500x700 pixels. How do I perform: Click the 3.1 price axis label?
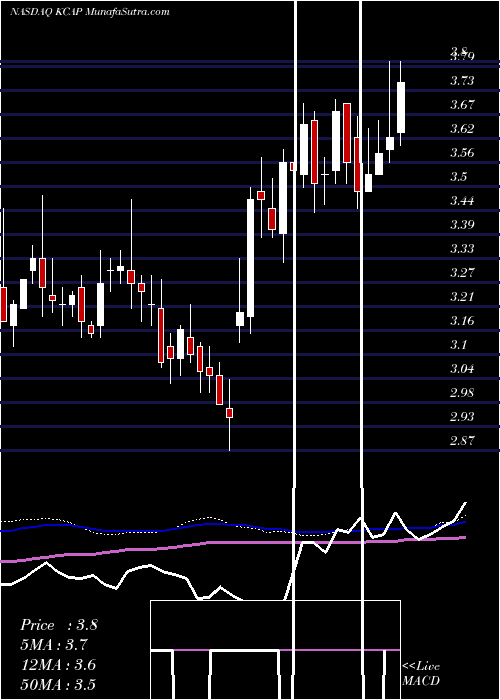click(x=458, y=345)
